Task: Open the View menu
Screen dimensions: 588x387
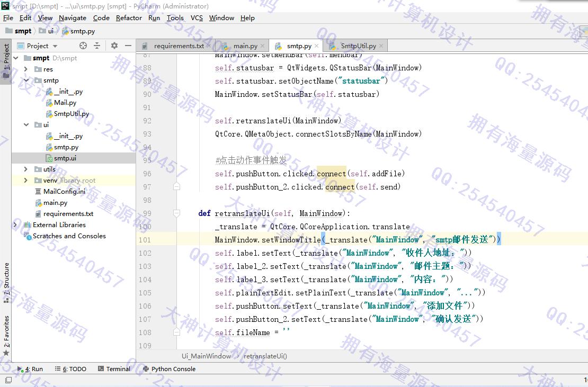Action: (45, 18)
